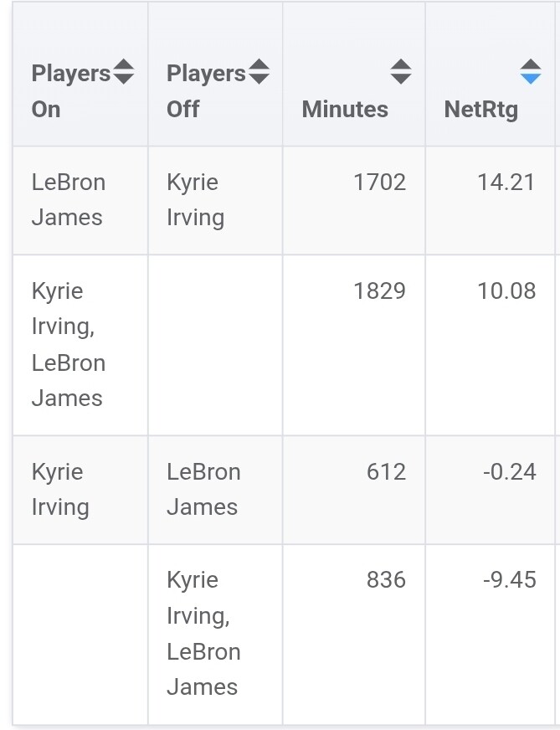Click the 612 minutes cell
Screen dimensions: 560x730
click(x=386, y=472)
